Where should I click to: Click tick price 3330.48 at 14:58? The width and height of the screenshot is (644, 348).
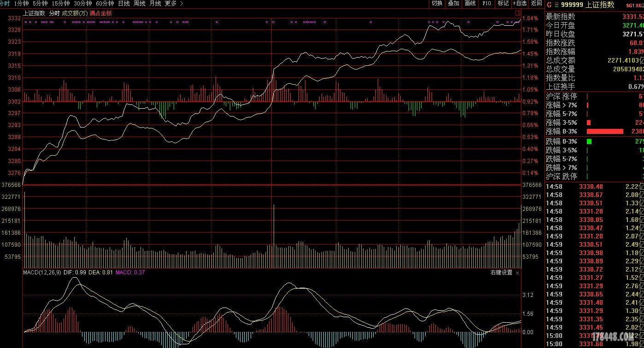pyautogui.click(x=591, y=186)
